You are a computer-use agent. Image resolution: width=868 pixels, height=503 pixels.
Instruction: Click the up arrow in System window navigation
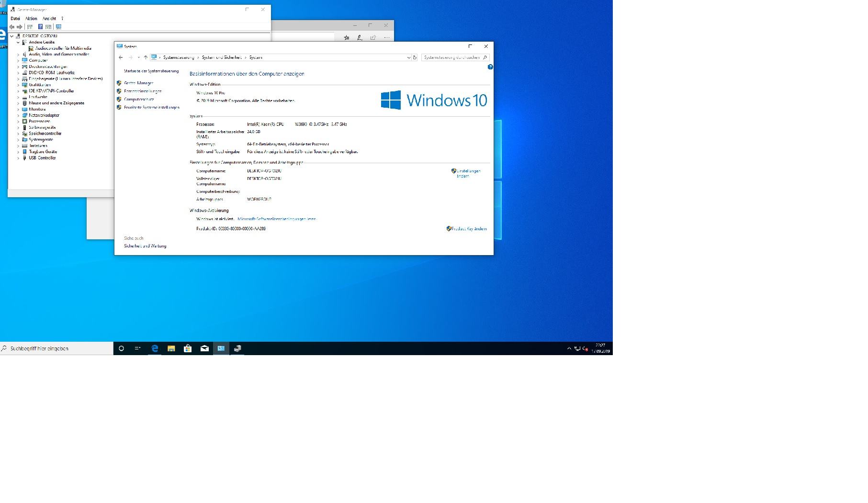click(146, 57)
